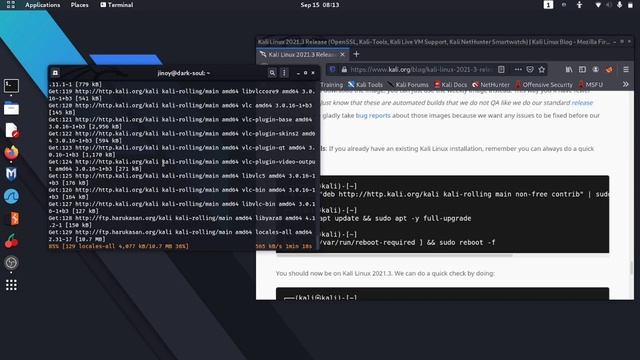This screenshot has width=640, height=360.
Task: Click the Firefox padlock site info icon
Action: (344, 69)
